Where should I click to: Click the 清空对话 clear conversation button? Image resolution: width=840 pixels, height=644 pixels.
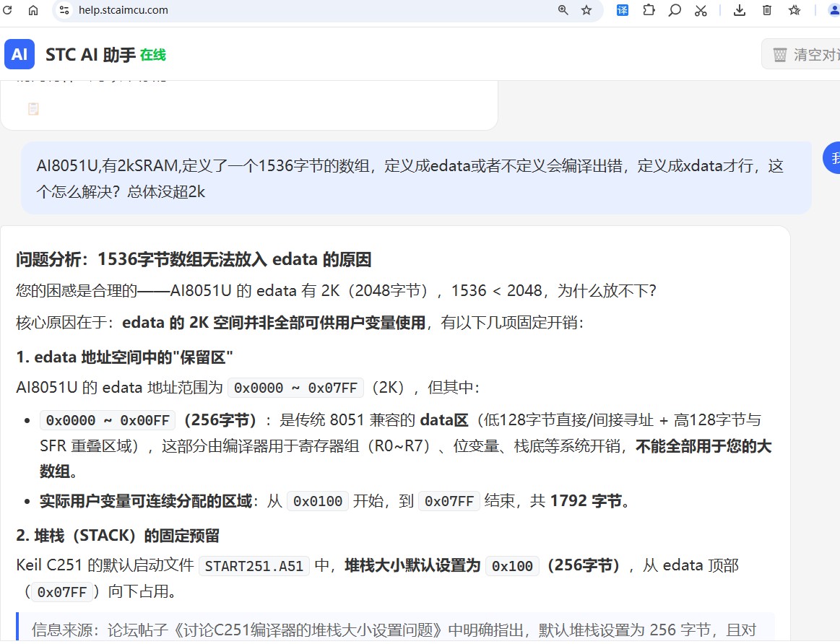pyautogui.click(x=802, y=54)
